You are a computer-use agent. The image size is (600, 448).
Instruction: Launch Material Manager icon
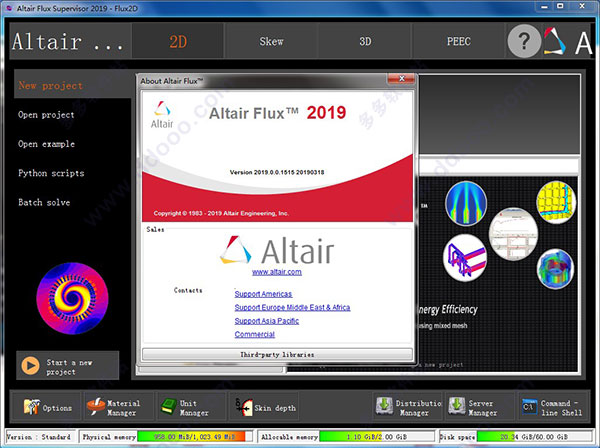96,407
